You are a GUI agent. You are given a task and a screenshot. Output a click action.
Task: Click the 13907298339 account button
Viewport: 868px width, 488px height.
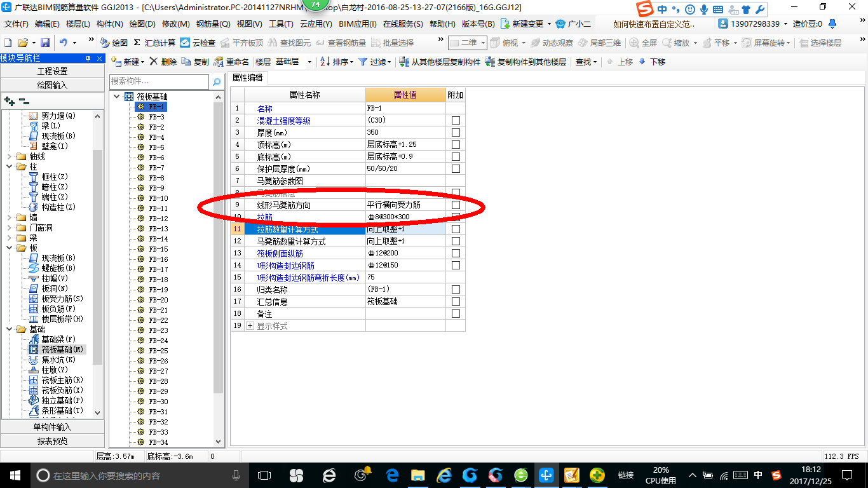(752, 24)
